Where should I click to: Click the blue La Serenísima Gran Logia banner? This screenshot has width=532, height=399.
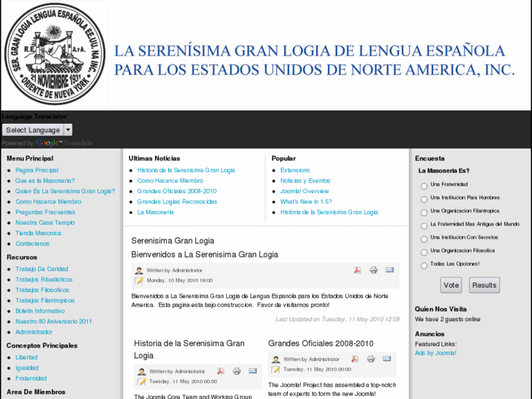click(x=314, y=61)
